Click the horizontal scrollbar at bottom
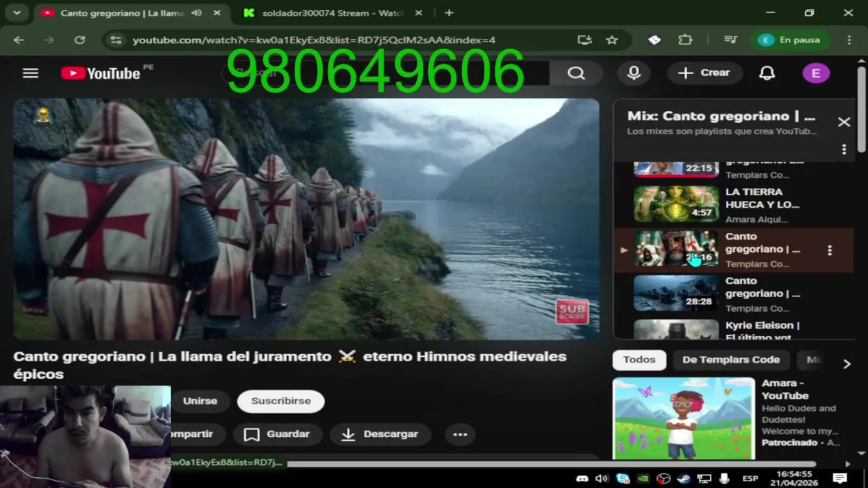 pos(551,464)
